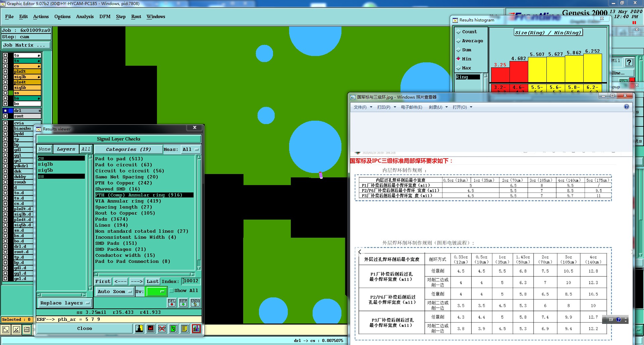The height and width of the screenshot is (345, 644).
Task: Click the arrow zoom tool icon at bottom left
Action: (5, 330)
